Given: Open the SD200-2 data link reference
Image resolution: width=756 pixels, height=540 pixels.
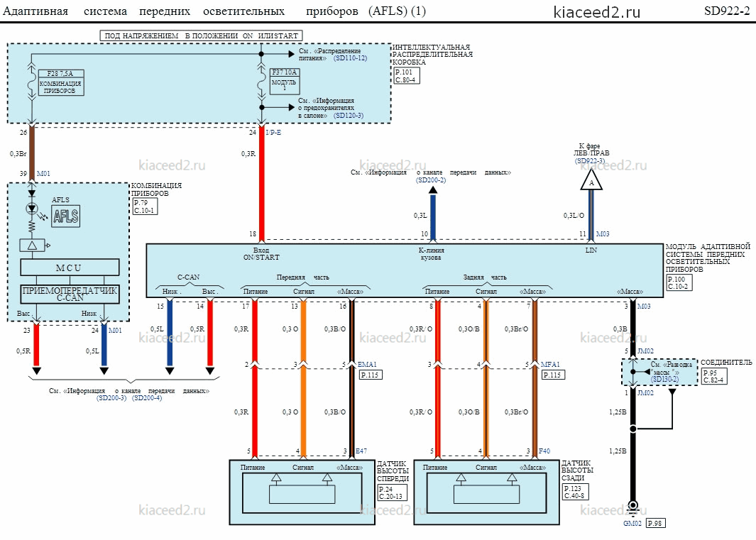Looking at the screenshot, I should (431, 180).
